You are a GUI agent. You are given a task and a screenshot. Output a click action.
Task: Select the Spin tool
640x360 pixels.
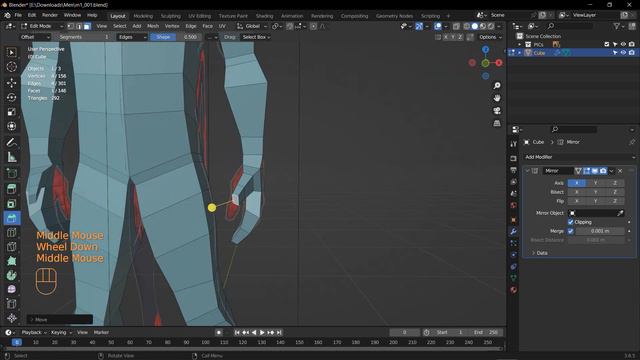[x=11, y=275]
